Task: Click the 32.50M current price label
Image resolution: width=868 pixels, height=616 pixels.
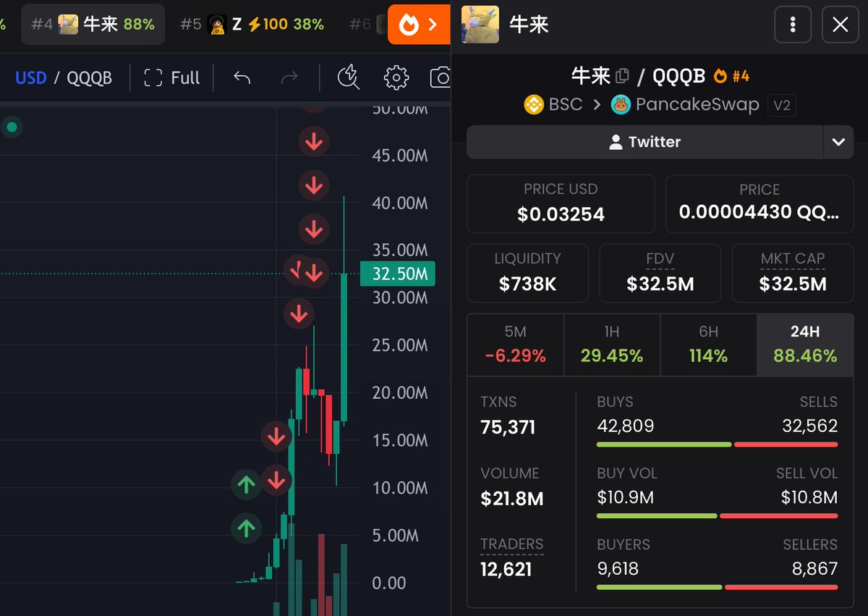Action: [397, 274]
